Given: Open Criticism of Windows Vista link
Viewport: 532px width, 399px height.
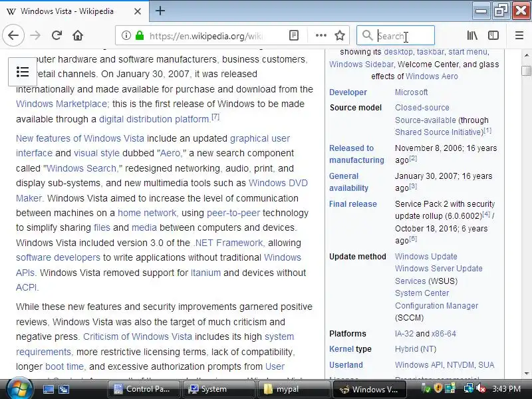Looking at the screenshot, I should pos(138,336).
